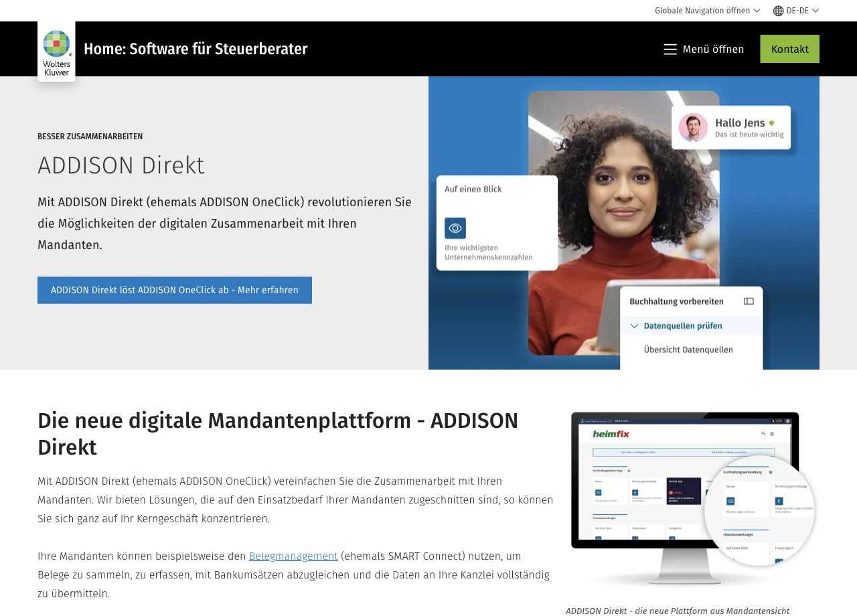Click the Das ist heute wichtig text

[x=749, y=135]
